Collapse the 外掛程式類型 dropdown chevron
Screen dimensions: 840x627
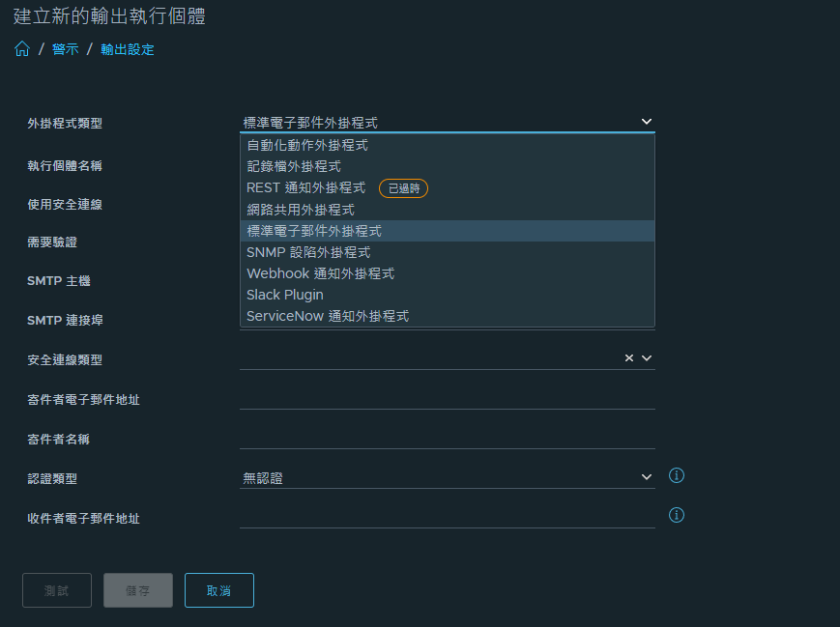(x=647, y=122)
